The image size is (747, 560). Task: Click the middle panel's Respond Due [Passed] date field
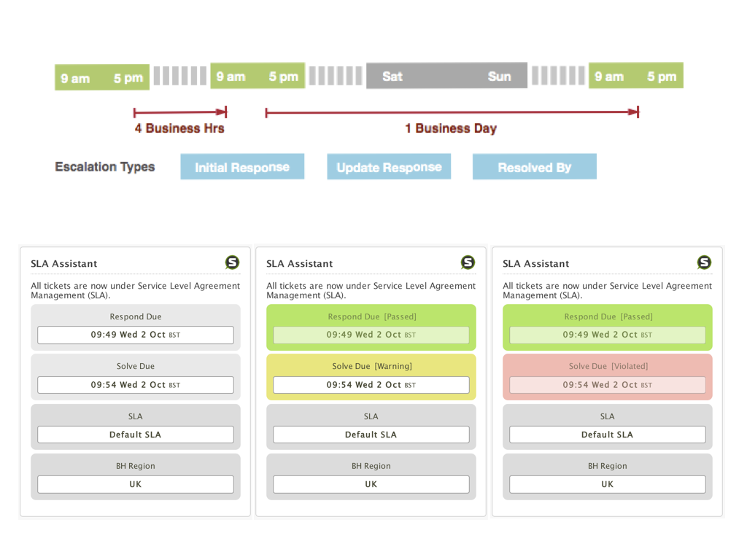click(371, 335)
